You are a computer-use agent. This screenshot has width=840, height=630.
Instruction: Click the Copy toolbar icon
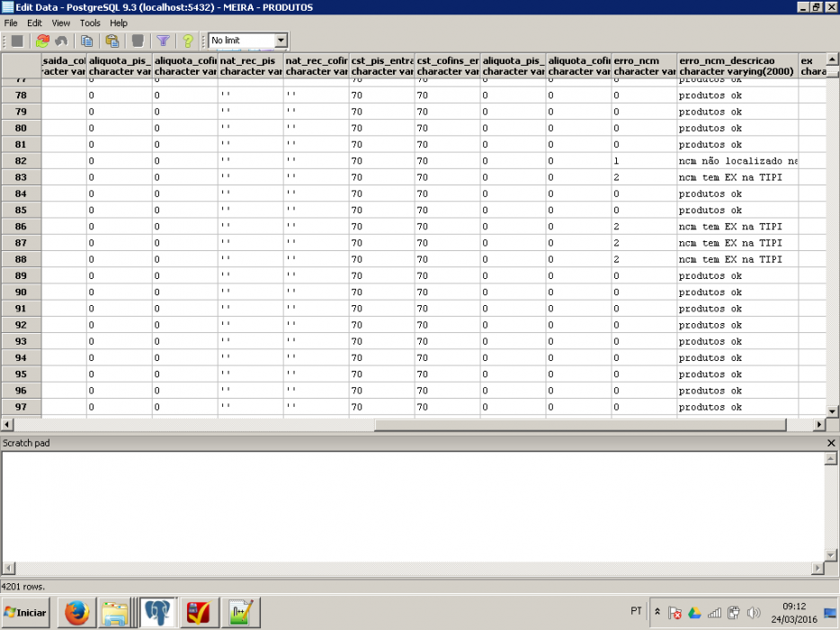click(x=86, y=40)
